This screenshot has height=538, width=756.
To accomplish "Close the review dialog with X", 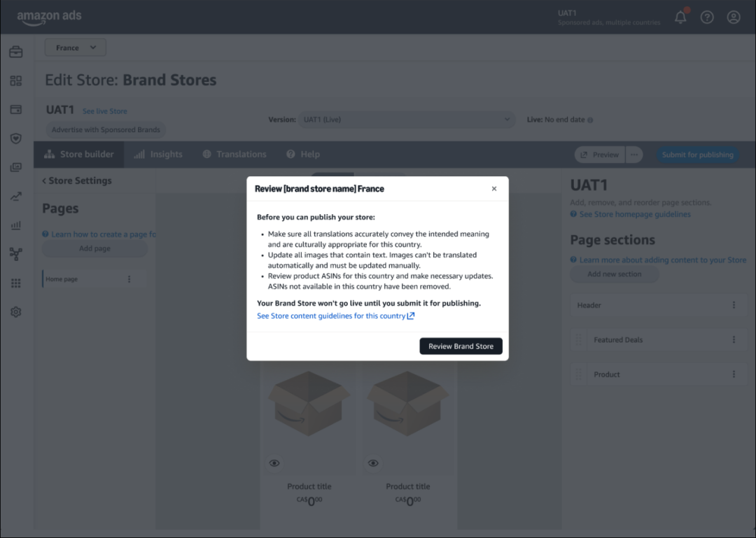I will coord(494,189).
